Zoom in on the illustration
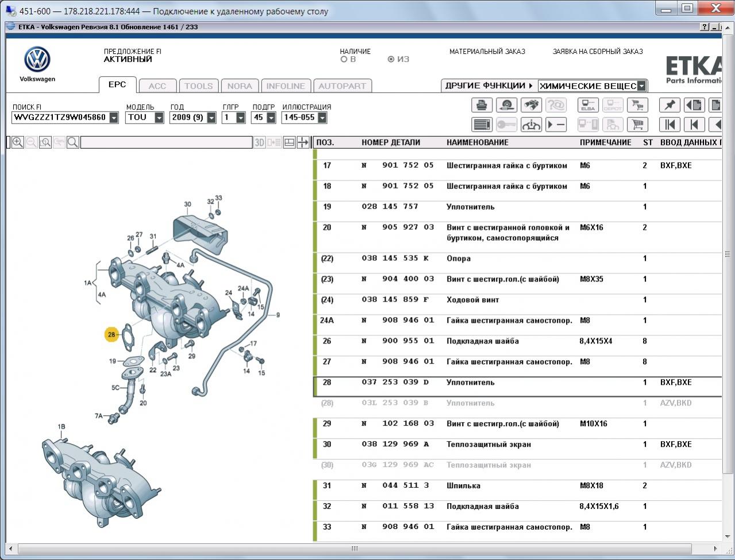 point(18,142)
